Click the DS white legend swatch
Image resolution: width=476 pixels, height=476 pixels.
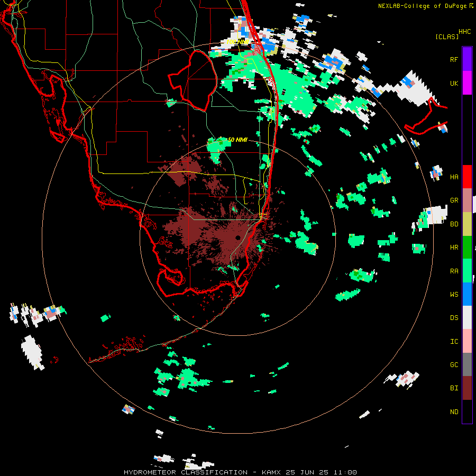point(467,317)
